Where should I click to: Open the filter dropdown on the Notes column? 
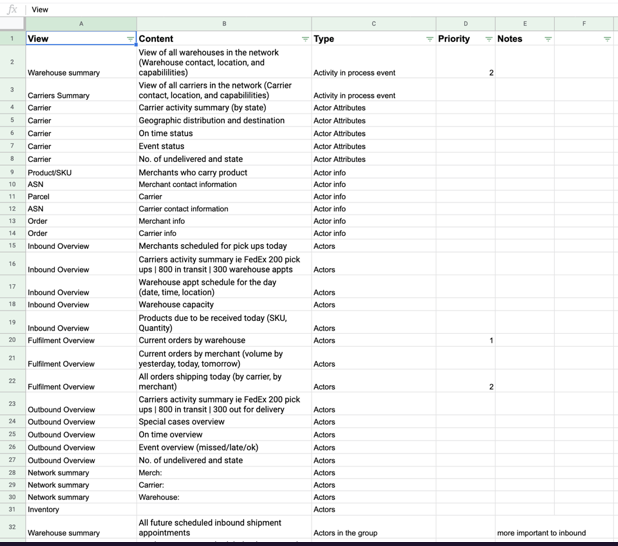point(548,39)
